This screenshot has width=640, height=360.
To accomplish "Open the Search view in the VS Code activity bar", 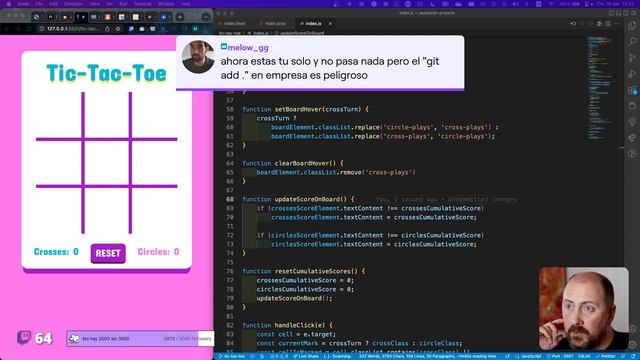I will tap(632, 41).
